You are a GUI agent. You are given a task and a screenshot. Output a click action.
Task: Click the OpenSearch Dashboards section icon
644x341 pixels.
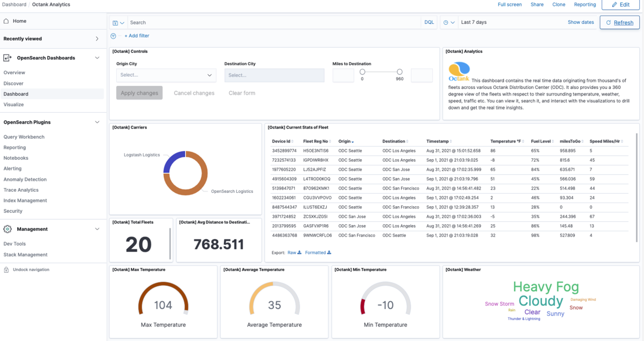click(7, 58)
